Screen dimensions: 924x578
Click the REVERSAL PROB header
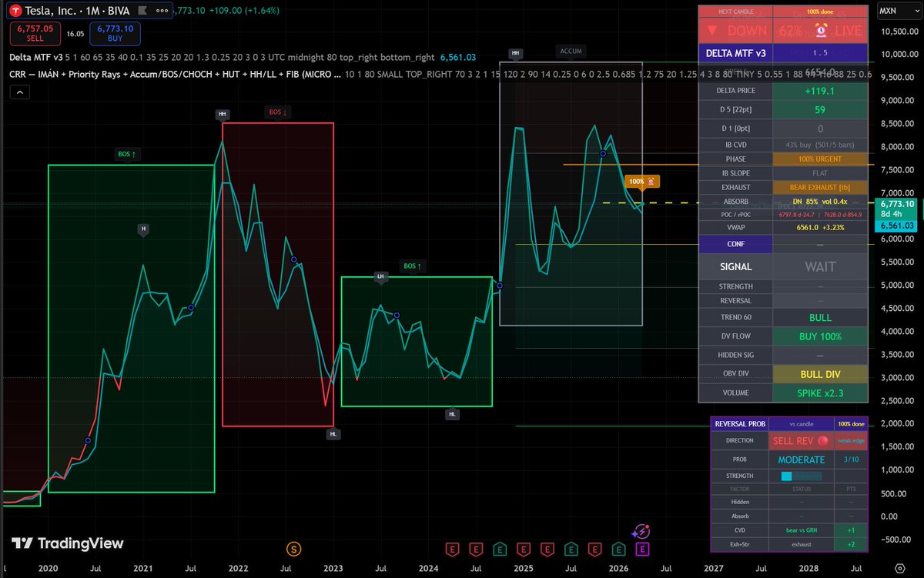pos(740,424)
